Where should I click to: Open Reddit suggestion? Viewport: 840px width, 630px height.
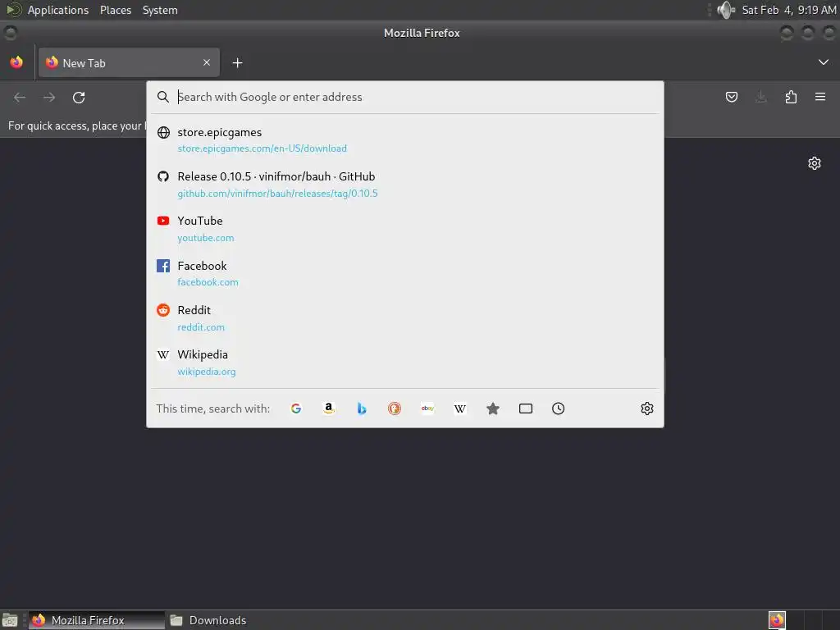[405, 318]
